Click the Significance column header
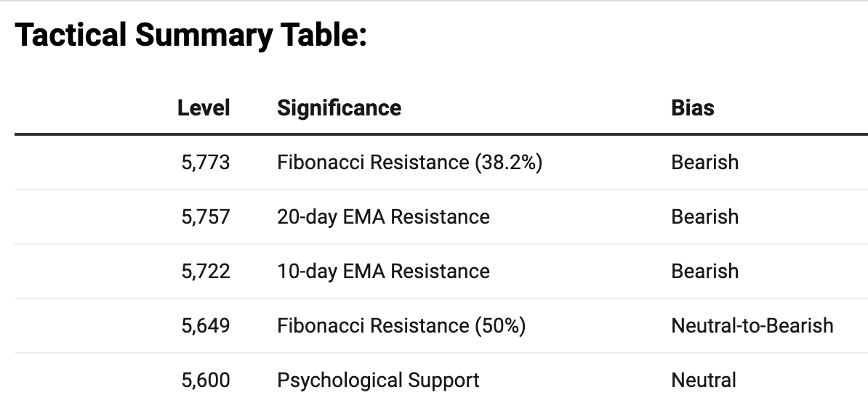The height and width of the screenshot is (411, 868). (339, 108)
